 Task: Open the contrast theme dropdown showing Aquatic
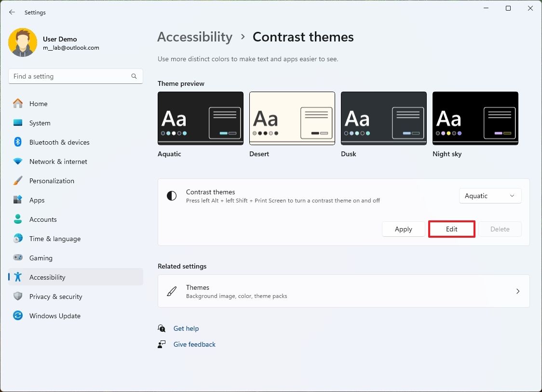[490, 196]
